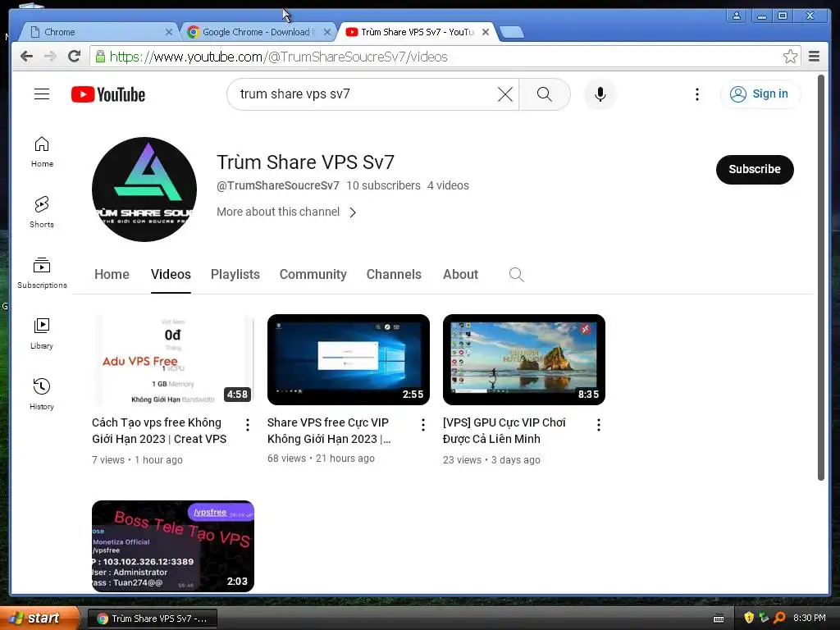Open the About channel tab
The image size is (840, 630).
pos(460,274)
